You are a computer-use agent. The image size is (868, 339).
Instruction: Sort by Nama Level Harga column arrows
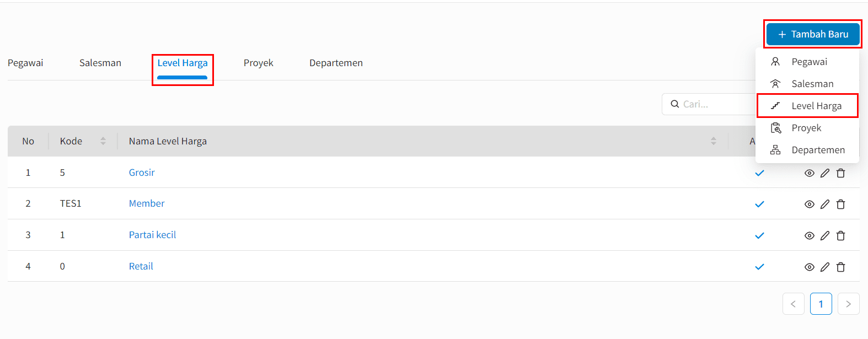click(714, 141)
